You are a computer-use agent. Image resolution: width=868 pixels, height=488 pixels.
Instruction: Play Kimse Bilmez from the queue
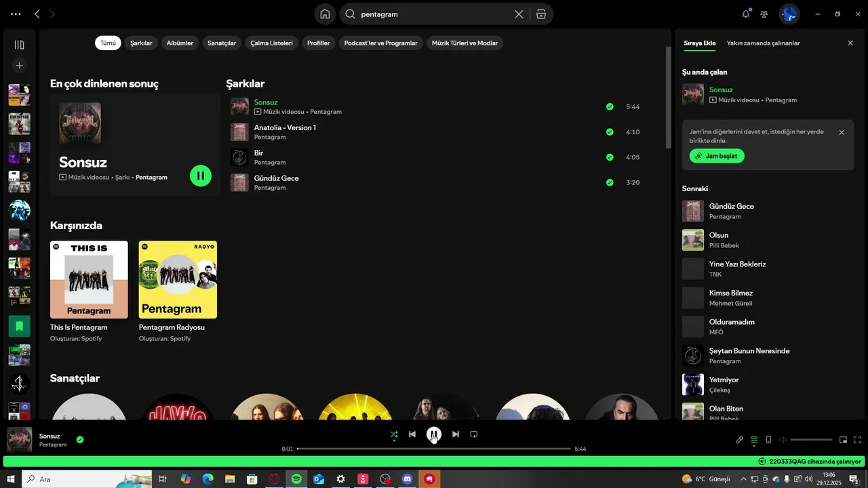768,298
